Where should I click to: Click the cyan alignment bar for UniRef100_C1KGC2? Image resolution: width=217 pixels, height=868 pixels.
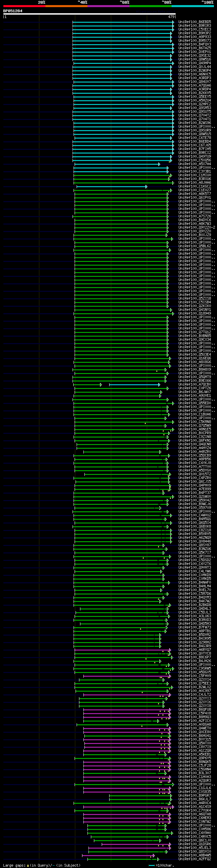(112, 187)
